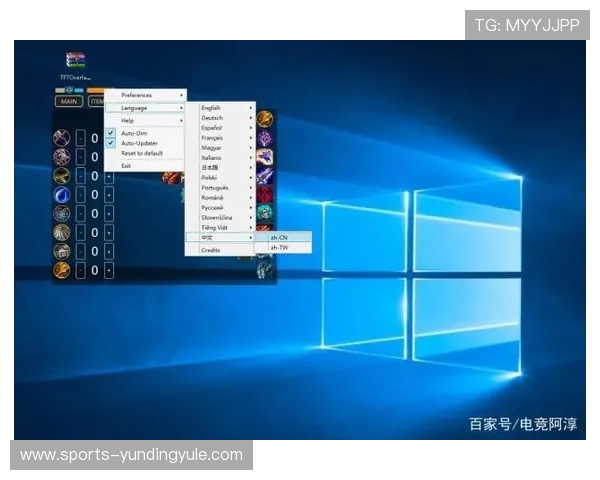The height and width of the screenshot is (480, 600).
Task: Decrement the bottom golden bow counter
Action: coord(80,271)
